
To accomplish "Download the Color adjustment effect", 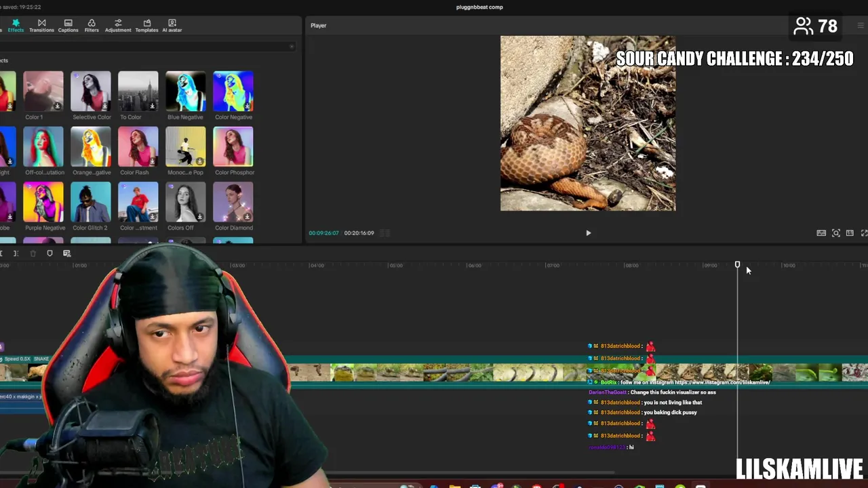I will [x=152, y=217].
